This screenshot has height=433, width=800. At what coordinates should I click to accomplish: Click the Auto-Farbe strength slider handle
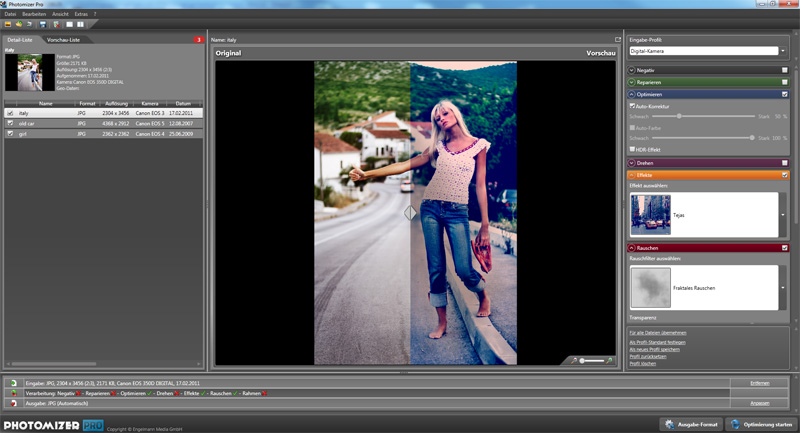click(x=752, y=138)
